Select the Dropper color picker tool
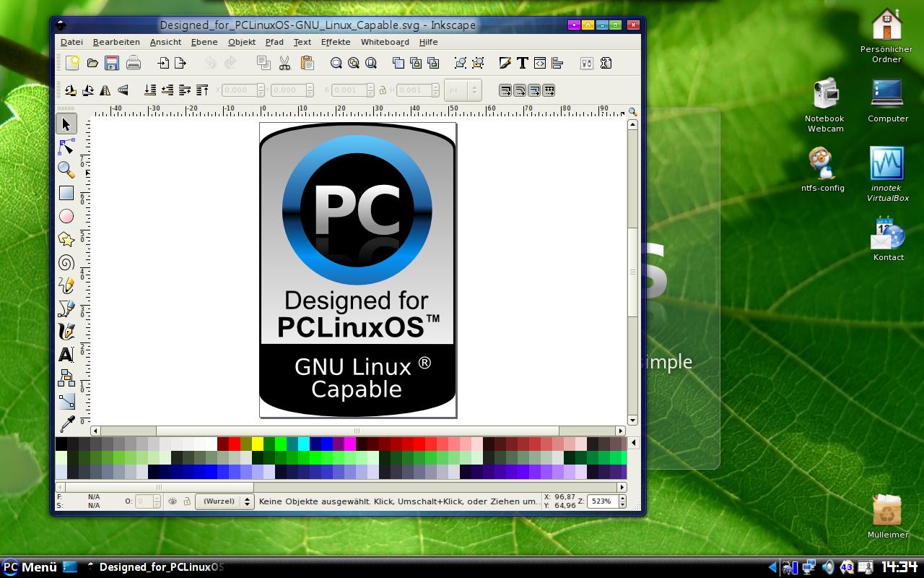 (66, 423)
